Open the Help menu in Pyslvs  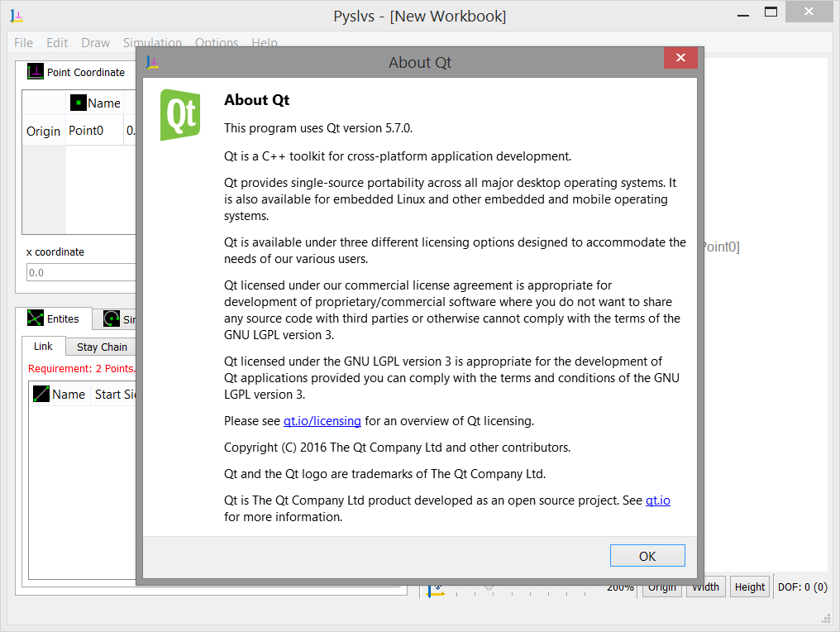(265, 43)
